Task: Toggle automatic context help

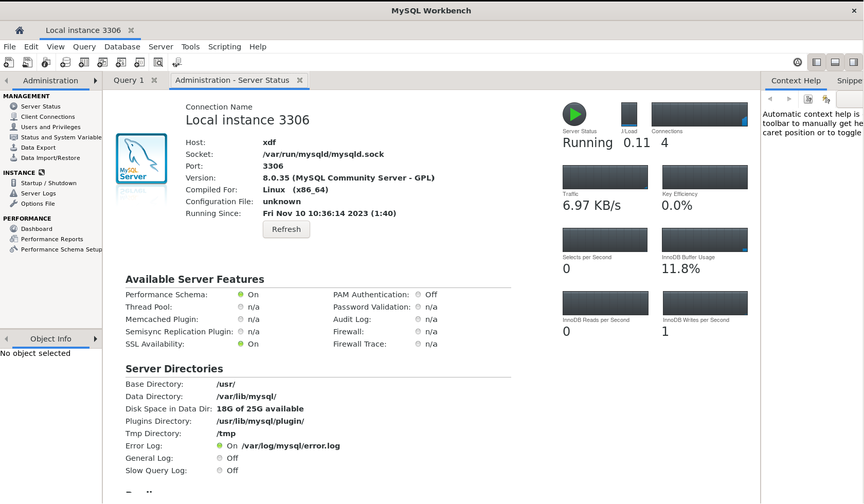Action: click(826, 99)
